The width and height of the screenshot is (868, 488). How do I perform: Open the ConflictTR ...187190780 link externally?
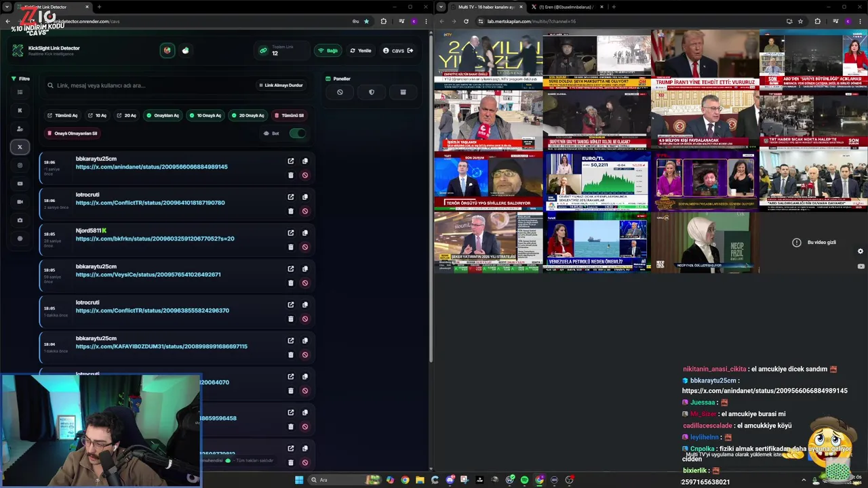click(291, 197)
